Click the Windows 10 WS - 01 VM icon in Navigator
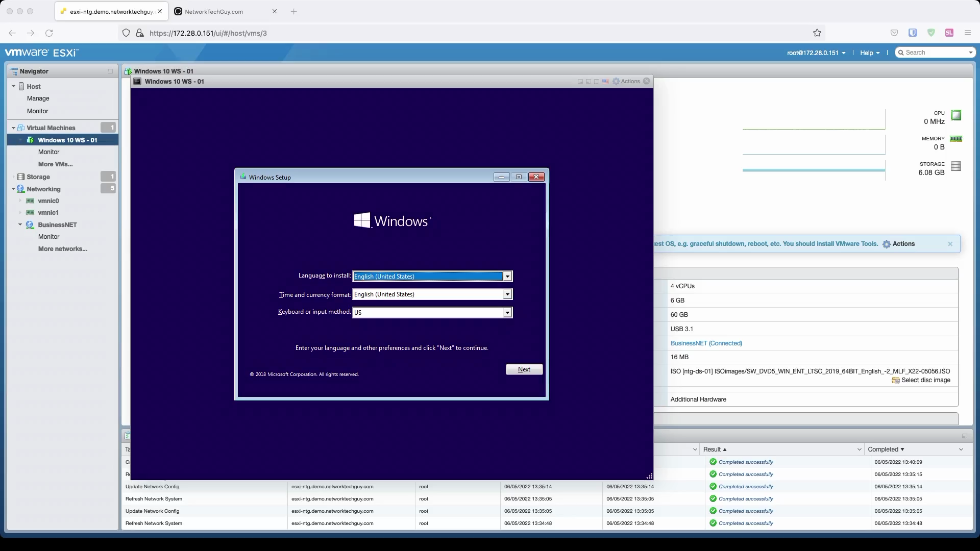980x551 pixels. [x=30, y=140]
